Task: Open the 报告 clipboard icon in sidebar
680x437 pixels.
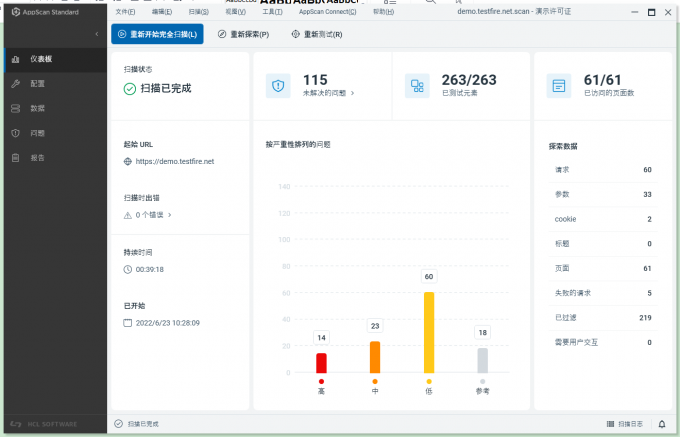Action: 15,157
